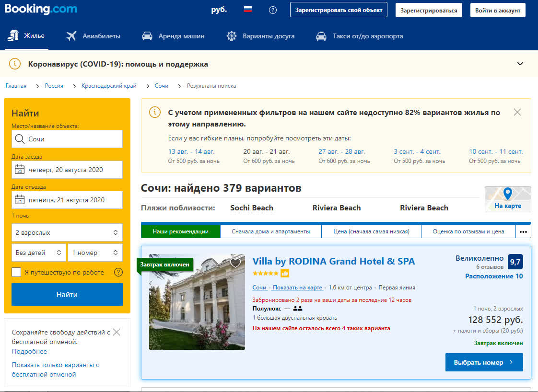Open check-in date четверг, 20 августа 2020
Viewport: 538px width, 392px height.
click(67, 170)
